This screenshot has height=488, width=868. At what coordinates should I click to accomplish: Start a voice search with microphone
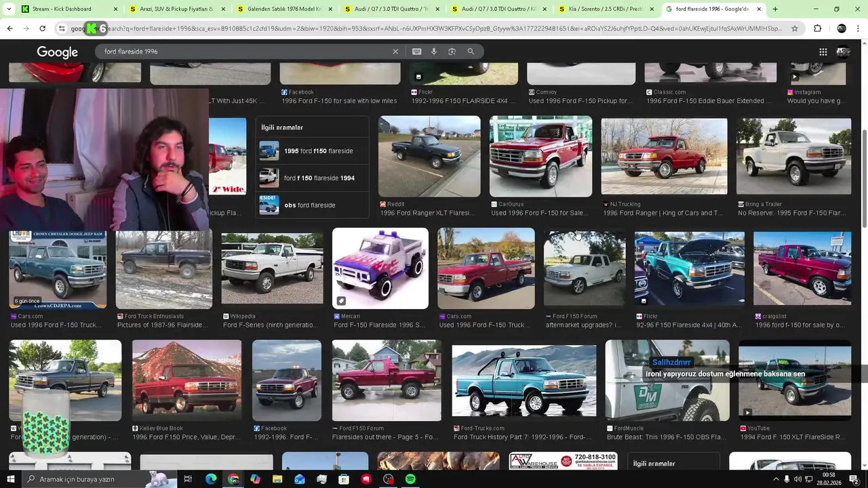tap(434, 52)
